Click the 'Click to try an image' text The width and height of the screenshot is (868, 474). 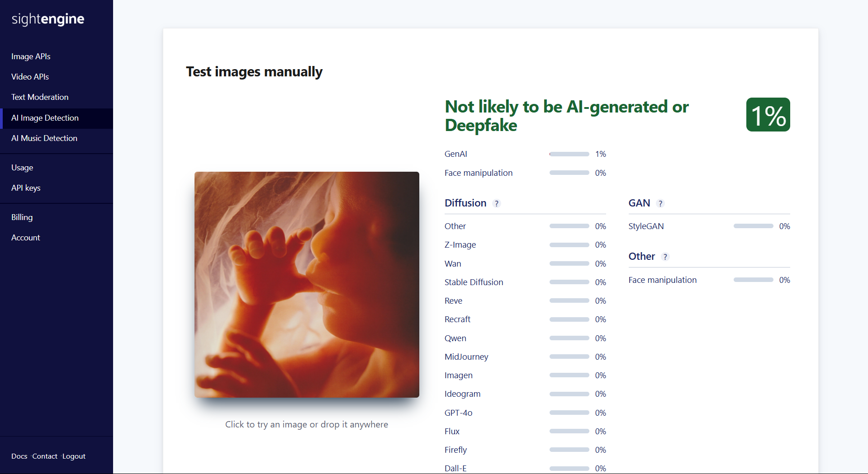pos(307,424)
